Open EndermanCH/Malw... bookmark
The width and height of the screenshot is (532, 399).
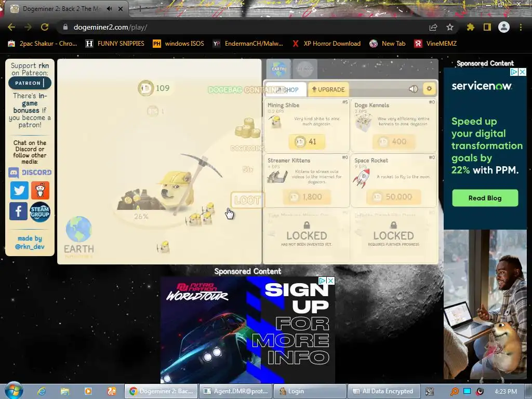248,44
